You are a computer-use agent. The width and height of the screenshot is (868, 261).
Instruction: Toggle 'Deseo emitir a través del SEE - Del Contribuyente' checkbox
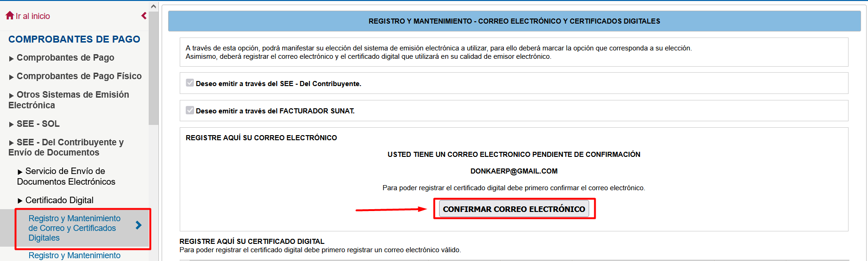click(x=190, y=83)
